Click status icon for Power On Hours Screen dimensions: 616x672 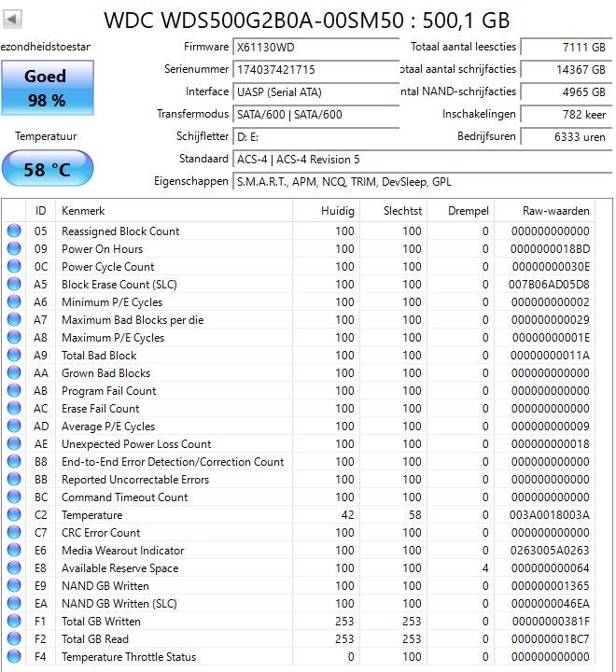14,248
